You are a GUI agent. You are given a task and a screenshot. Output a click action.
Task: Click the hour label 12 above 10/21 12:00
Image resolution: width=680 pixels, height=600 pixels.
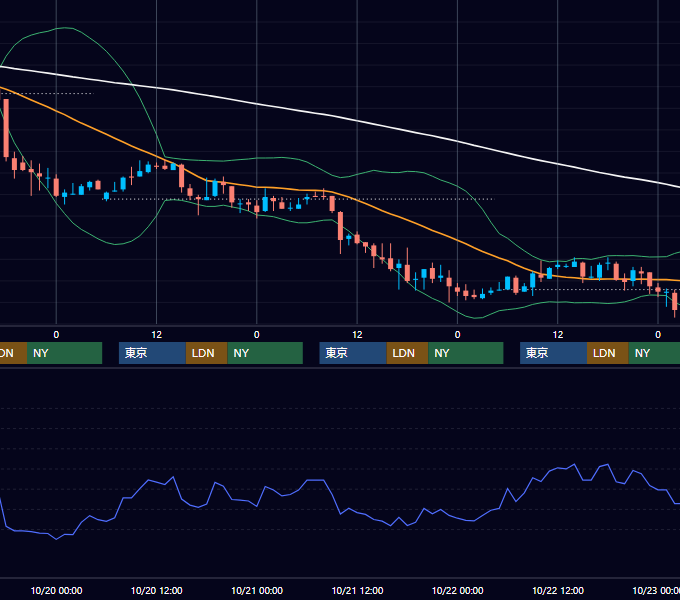pos(357,335)
